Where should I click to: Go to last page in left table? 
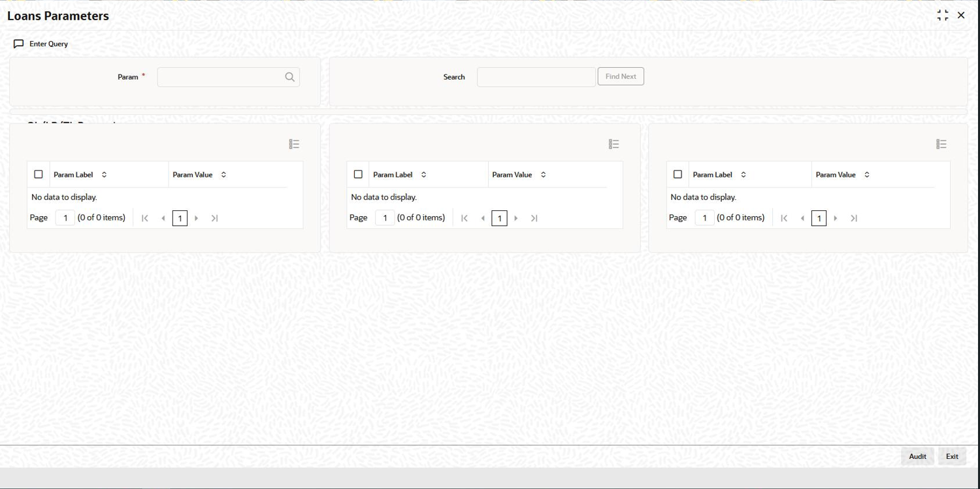[214, 218]
